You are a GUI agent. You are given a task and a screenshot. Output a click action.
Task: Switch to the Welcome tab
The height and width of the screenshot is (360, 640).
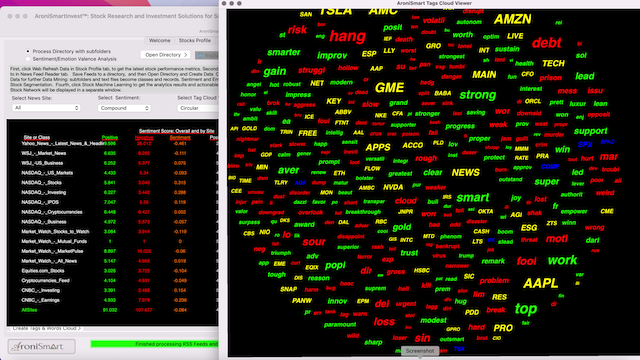[160, 40]
